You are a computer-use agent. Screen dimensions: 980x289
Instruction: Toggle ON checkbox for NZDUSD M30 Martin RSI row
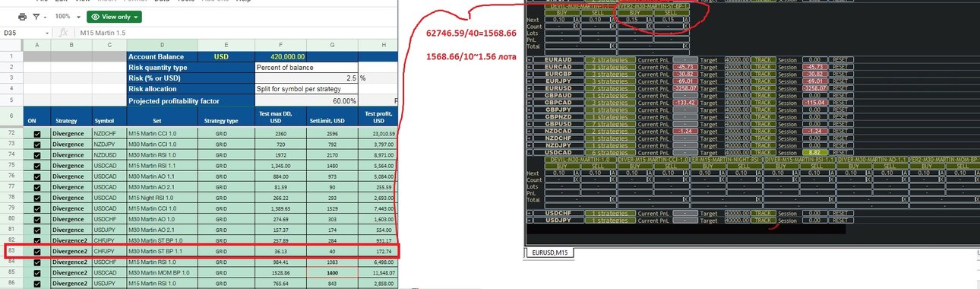pos(37,154)
